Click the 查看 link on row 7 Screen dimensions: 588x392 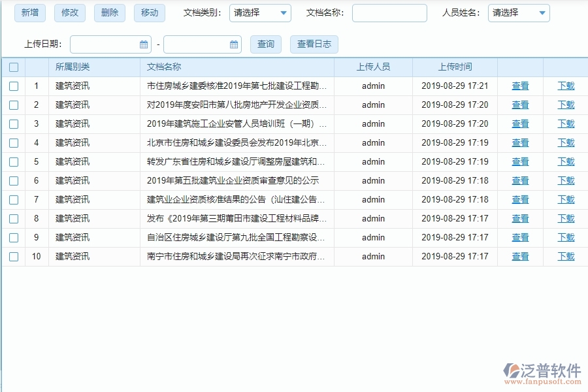(520, 199)
